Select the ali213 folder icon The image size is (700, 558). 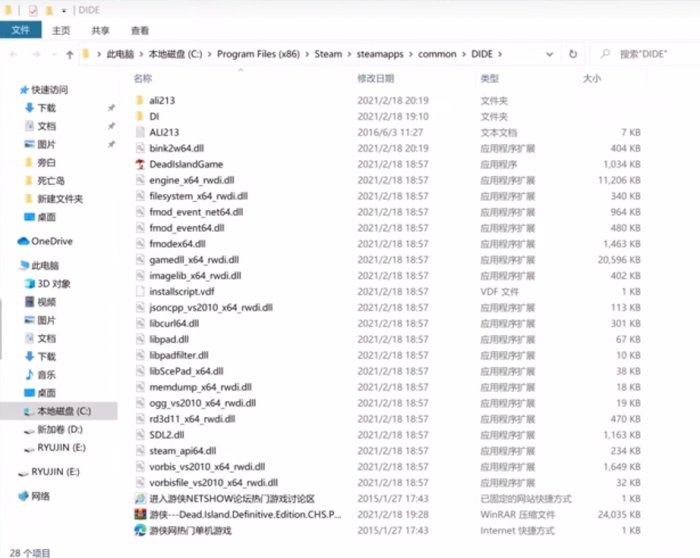coord(140,100)
